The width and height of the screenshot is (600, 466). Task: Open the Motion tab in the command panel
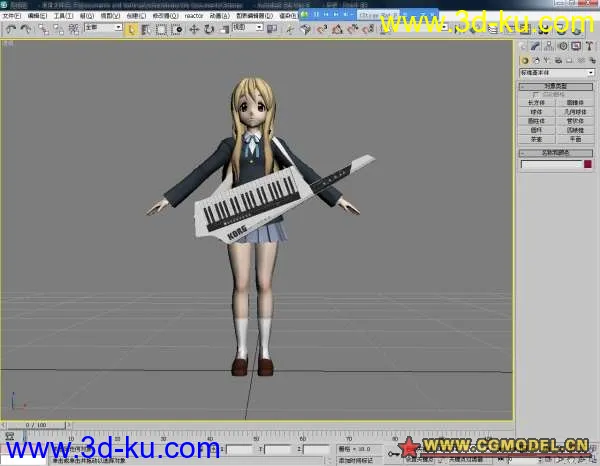point(563,46)
